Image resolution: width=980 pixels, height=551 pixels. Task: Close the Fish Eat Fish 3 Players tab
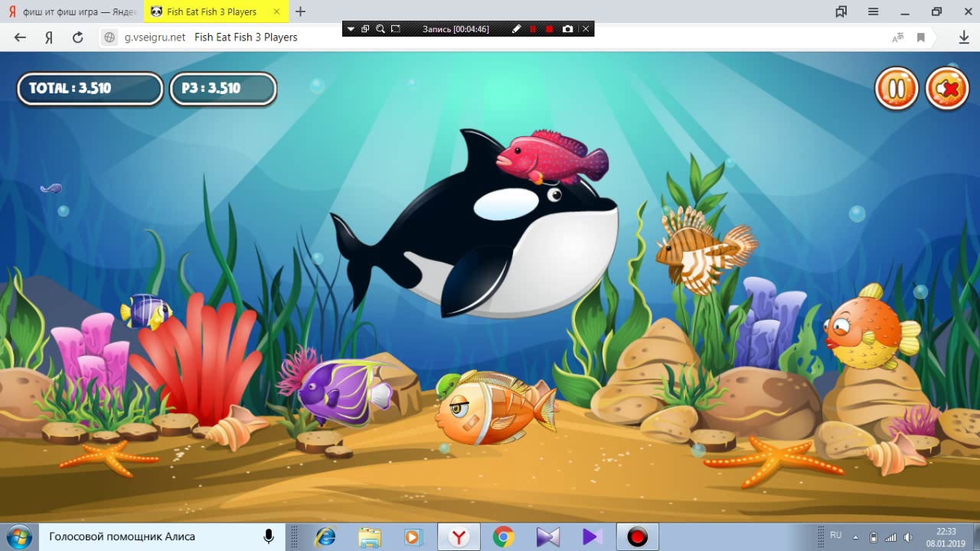click(x=276, y=11)
